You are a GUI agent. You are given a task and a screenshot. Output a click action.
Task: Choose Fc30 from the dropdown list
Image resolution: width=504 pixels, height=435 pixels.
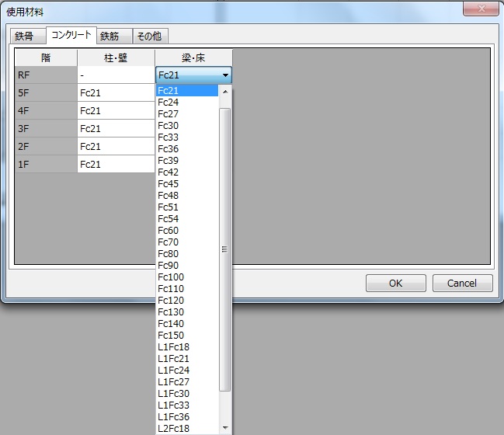coord(187,125)
